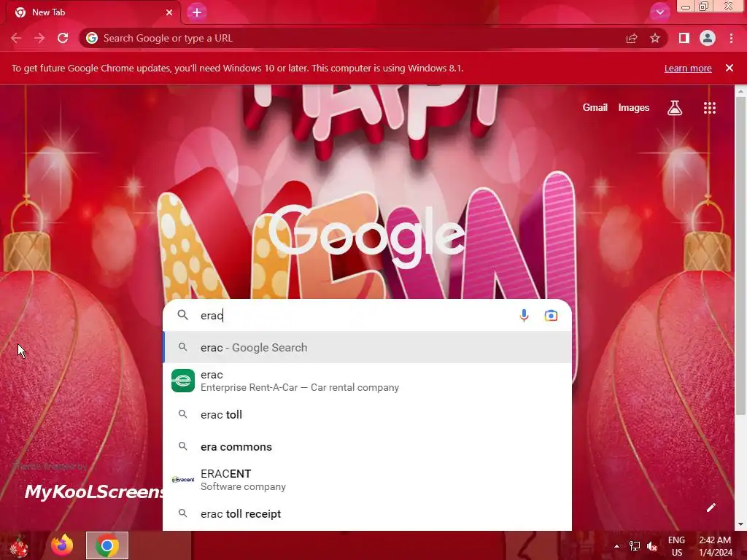Open Chrome's three-dot menu

point(731,38)
